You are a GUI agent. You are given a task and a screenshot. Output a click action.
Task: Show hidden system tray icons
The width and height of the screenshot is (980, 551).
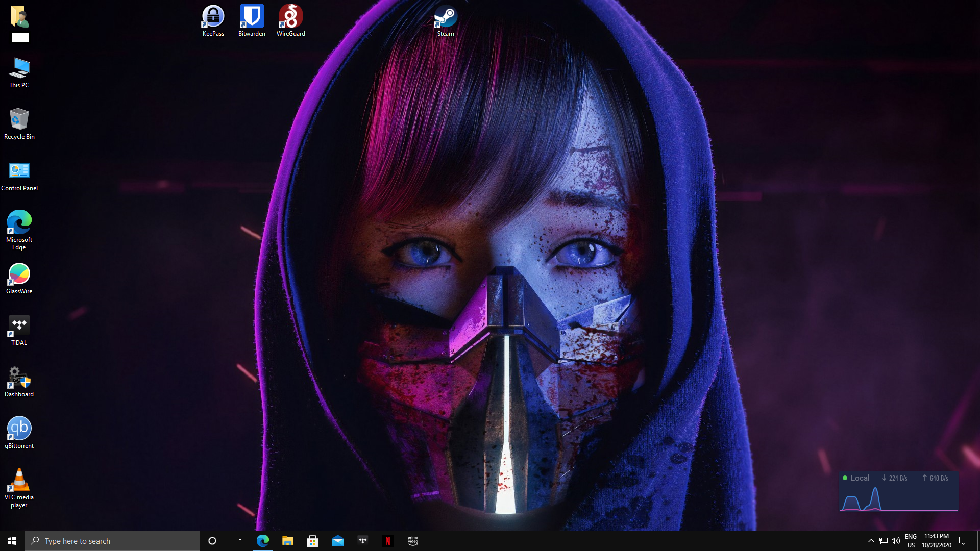coord(871,541)
